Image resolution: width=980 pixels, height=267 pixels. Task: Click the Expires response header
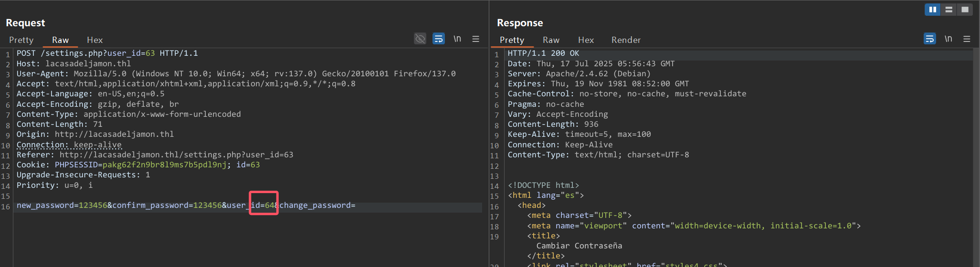click(598, 84)
